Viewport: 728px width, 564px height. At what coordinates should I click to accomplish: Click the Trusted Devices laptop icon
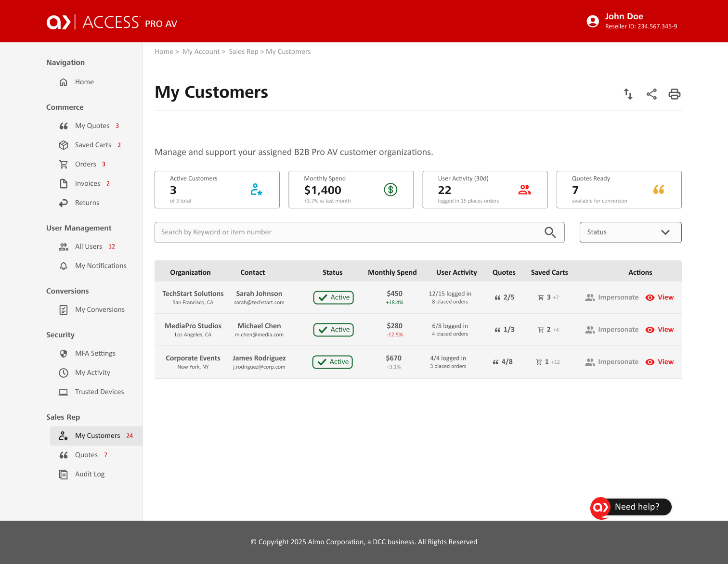[64, 392]
